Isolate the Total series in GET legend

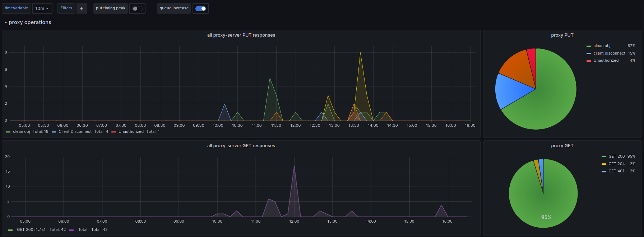coord(83,230)
